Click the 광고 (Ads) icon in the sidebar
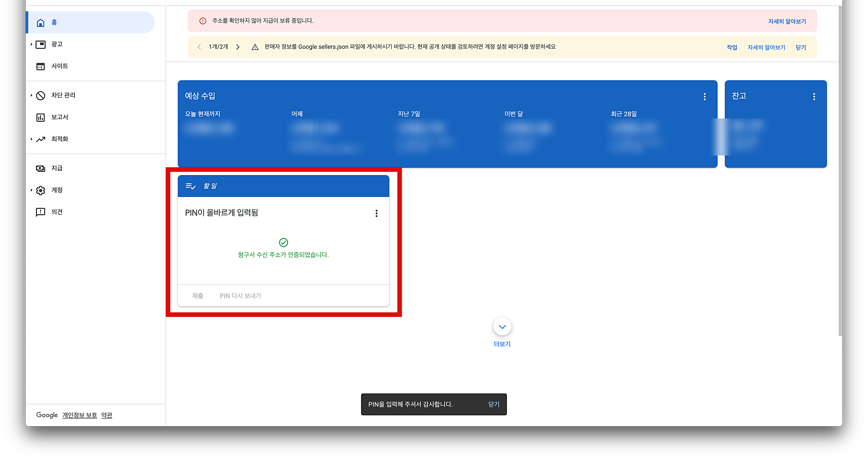The image size is (868, 460). click(40, 44)
